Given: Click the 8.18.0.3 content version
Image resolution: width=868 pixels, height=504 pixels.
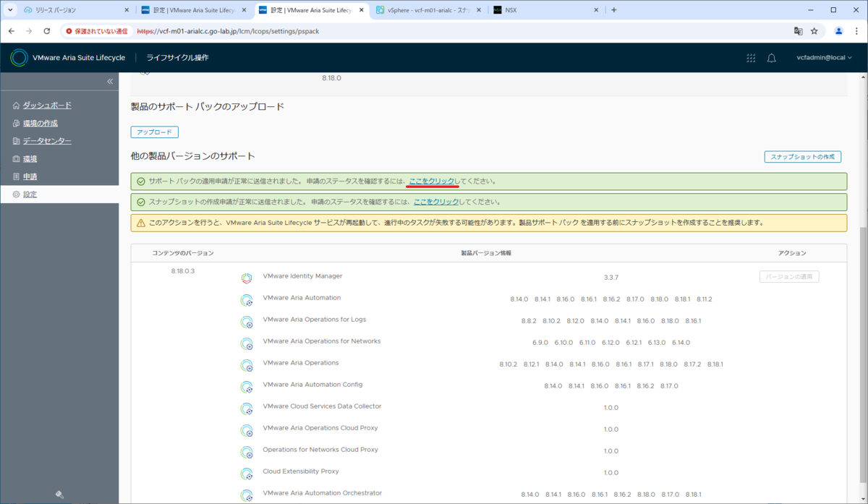Looking at the screenshot, I should (x=183, y=271).
